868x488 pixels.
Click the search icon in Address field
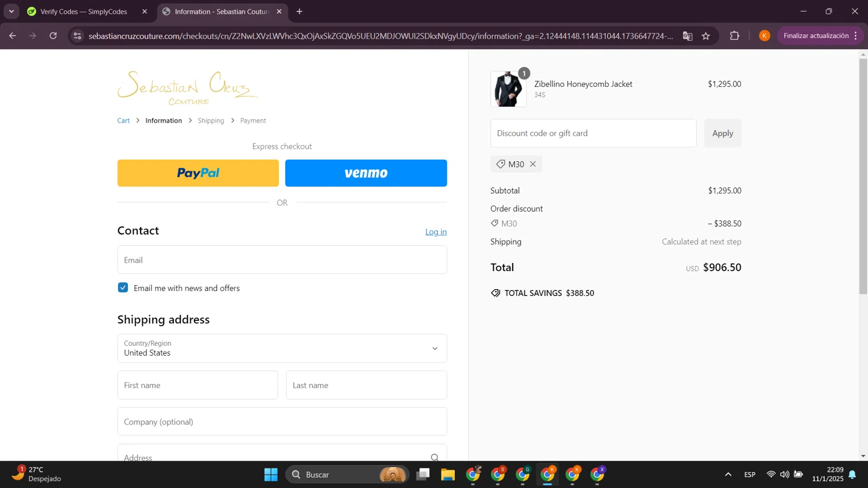click(x=435, y=457)
